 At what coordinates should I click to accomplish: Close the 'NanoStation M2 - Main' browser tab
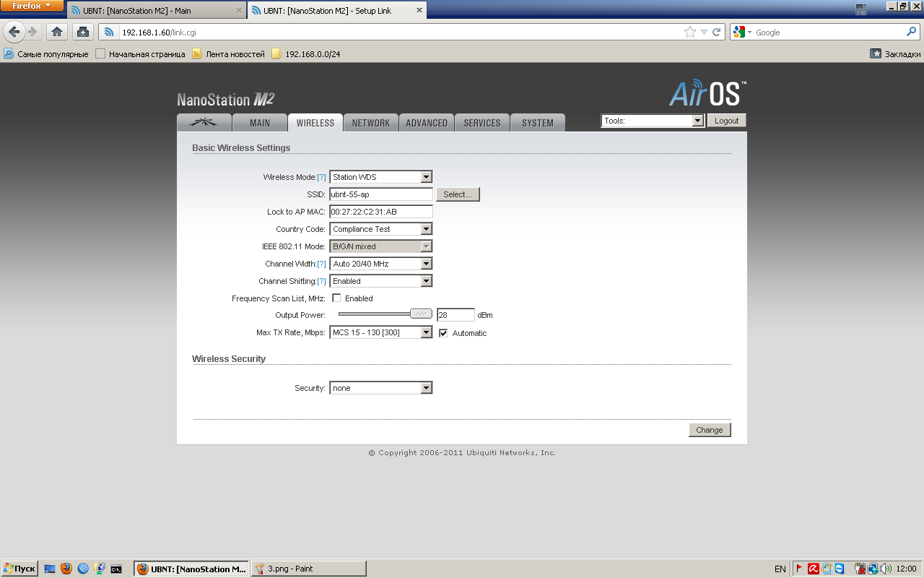coord(239,11)
